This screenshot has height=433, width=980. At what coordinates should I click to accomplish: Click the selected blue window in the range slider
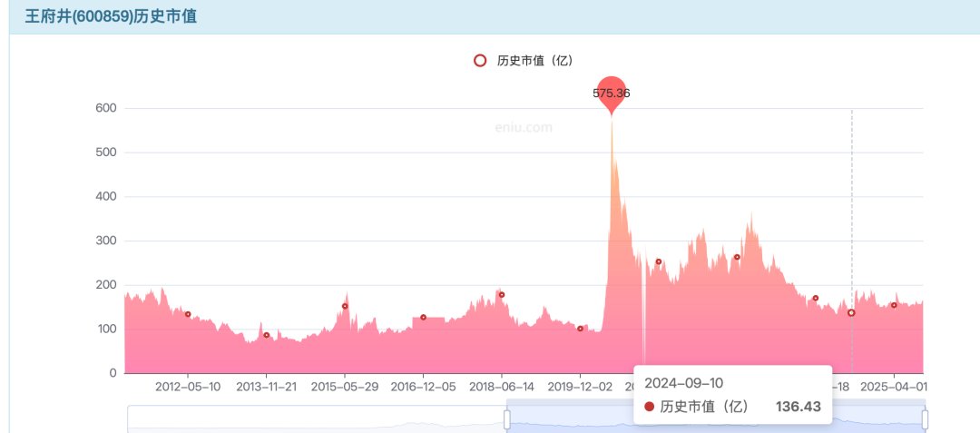[x=716, y=416]
